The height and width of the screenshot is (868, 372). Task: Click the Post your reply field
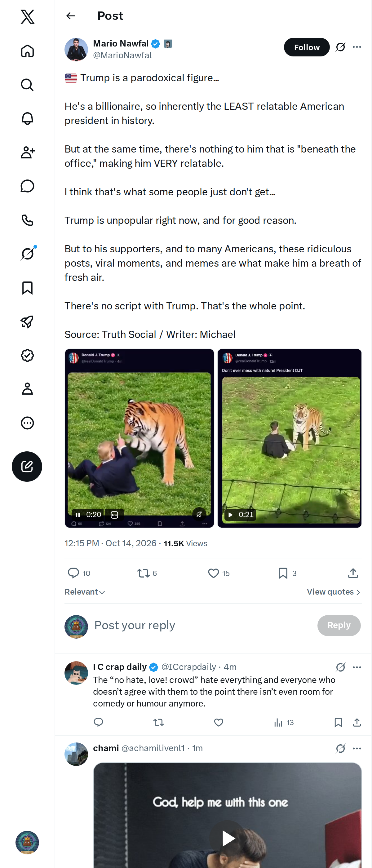[202, 625]
